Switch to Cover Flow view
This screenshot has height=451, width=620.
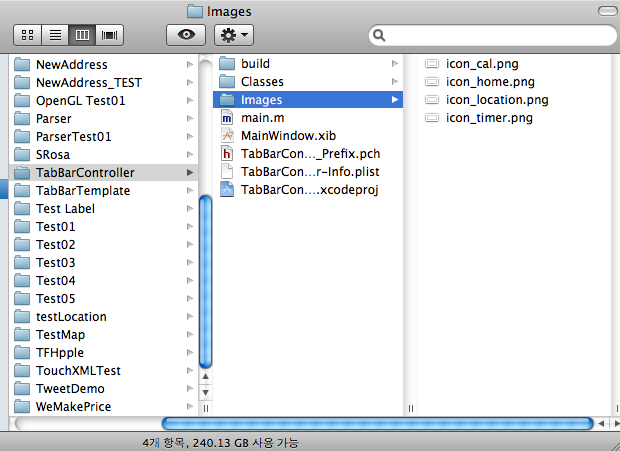click(110, 35)
